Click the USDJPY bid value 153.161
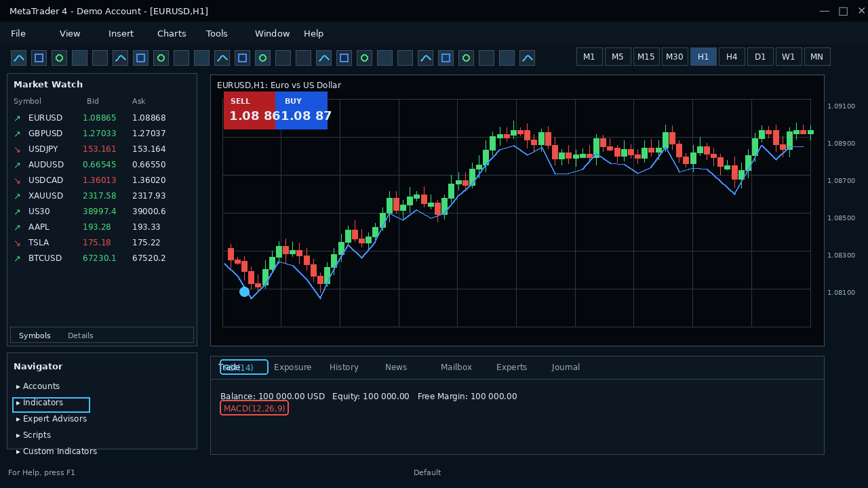Viewport: 868px width, 488px height. (100, 149)
